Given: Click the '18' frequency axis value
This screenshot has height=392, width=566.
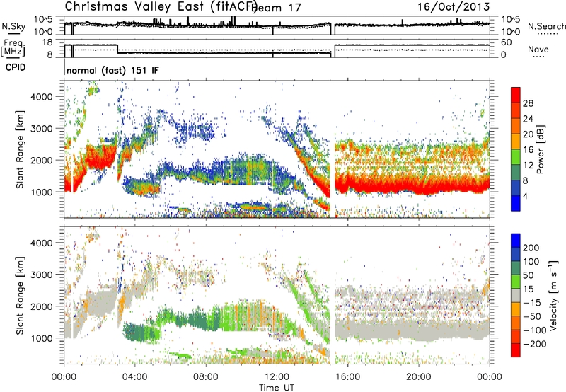Looking at the screenshot, I should (47, 42).
